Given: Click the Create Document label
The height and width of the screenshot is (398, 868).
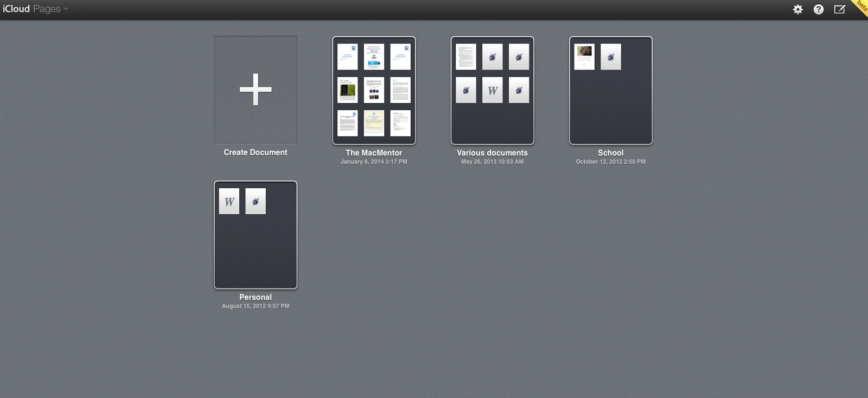Looking at the screenshot, I should (256, 152).
